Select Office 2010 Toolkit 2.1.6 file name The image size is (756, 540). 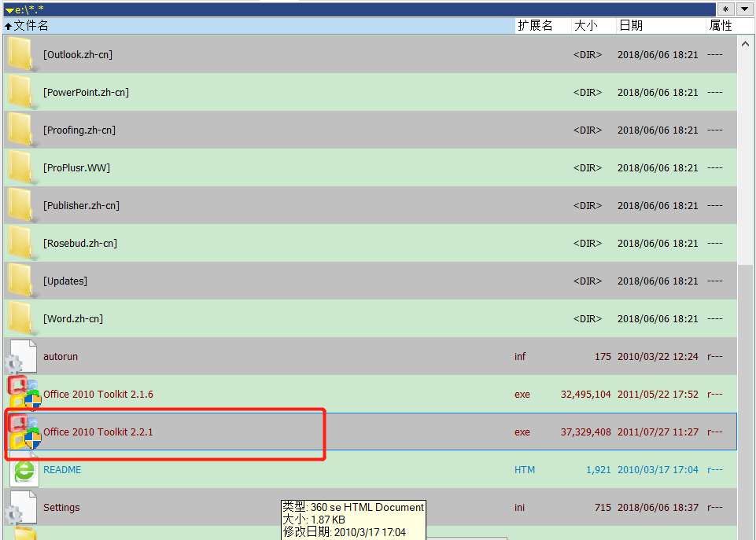[98, 394]
